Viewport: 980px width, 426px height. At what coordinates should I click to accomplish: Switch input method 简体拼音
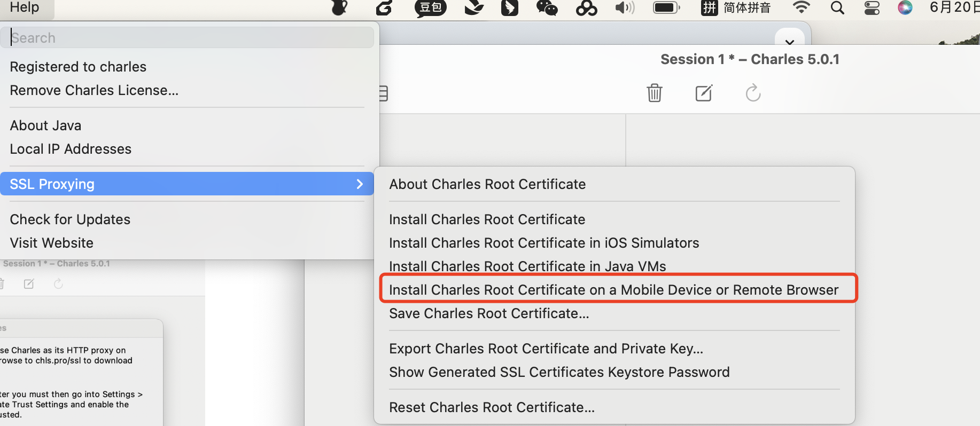pyautogui.click(x=736, y=7)
